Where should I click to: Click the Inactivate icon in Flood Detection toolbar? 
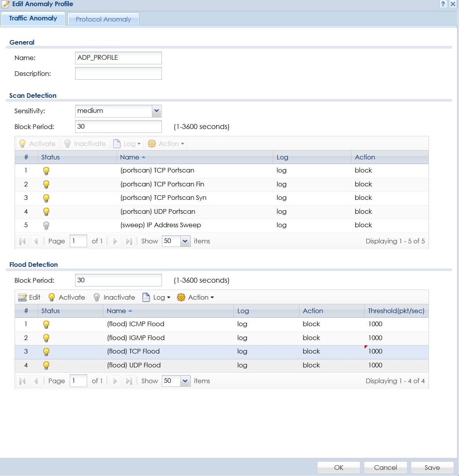click(97, 297)
